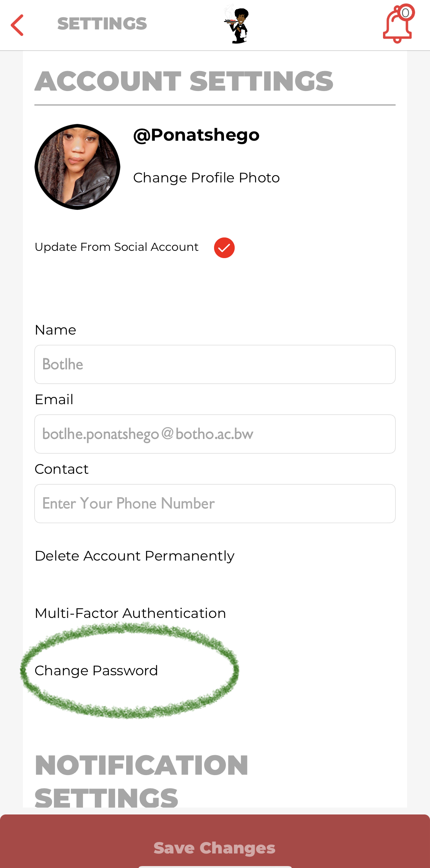Click Enter Your Phone Number field
The image size is (430, 868).
click(x=215, y=503)
